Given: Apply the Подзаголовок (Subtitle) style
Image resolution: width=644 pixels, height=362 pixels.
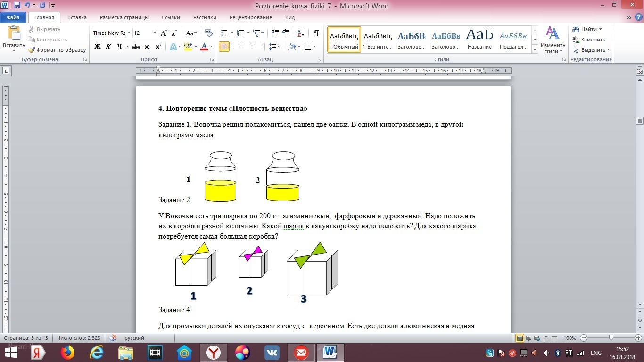Looking at the screenshot, I should click(513, 40).
